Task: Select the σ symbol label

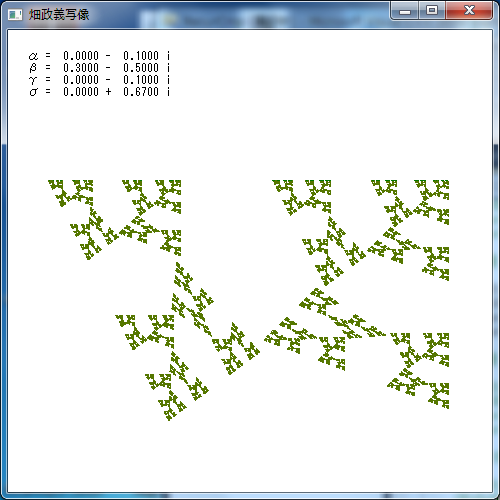Action: point(33,92)
